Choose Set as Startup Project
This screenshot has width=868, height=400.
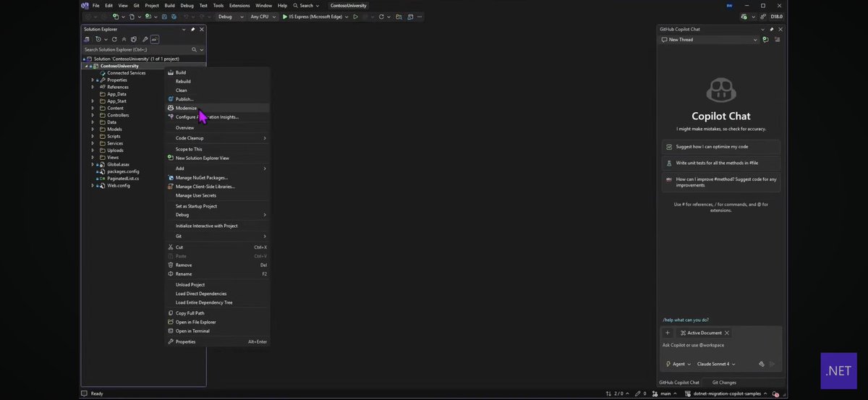tap(217, 205)
